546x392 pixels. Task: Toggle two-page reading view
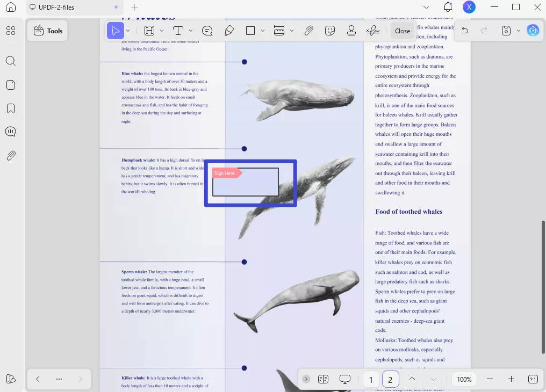(323, 379)
